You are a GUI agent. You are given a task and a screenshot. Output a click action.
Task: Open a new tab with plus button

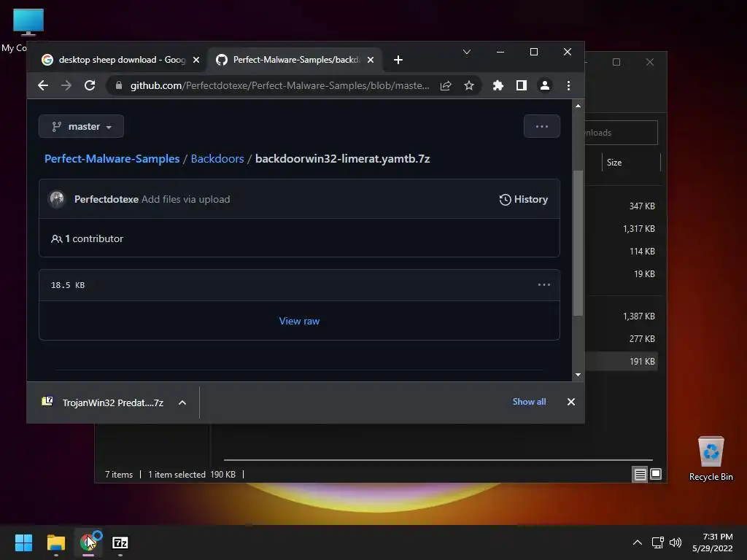pos(398,60)
